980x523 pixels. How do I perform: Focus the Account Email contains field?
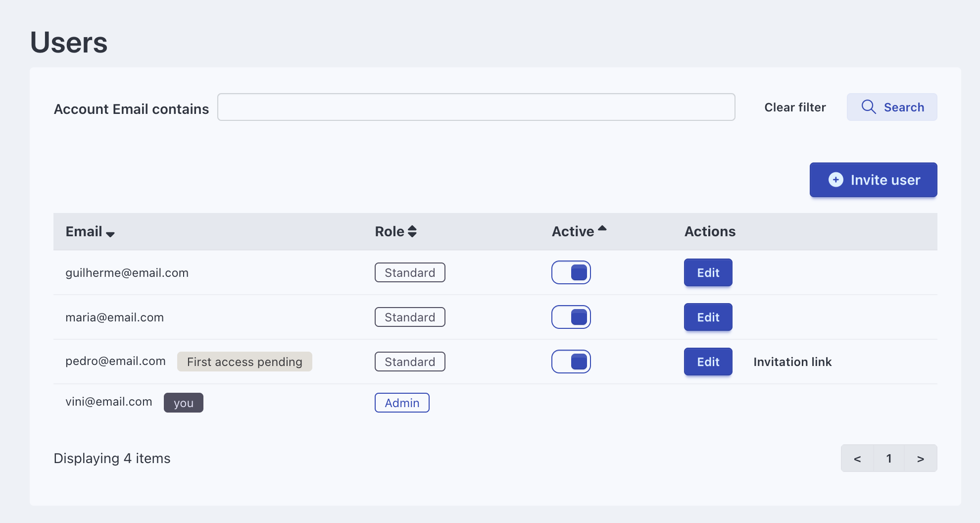click(476, 107)
